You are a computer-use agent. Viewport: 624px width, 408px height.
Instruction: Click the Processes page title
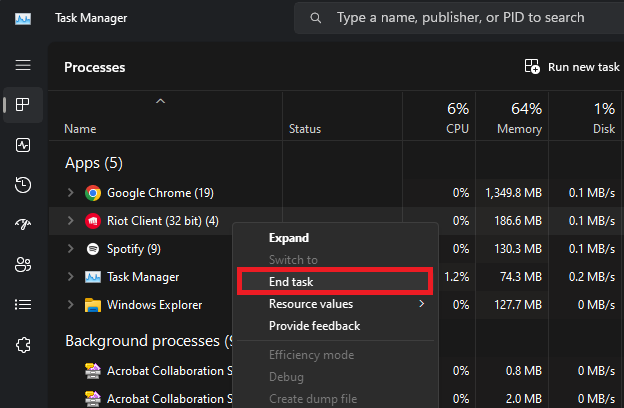pos(95,67)
